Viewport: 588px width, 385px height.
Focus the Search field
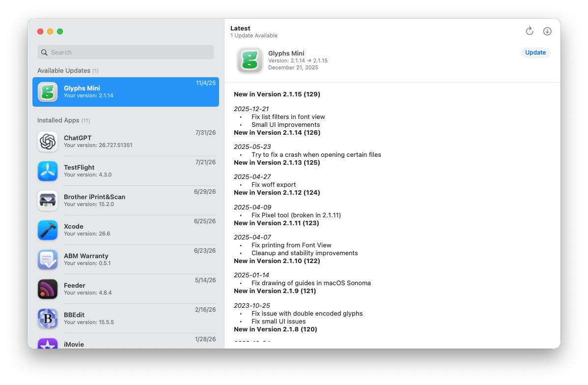coord(126,52)
